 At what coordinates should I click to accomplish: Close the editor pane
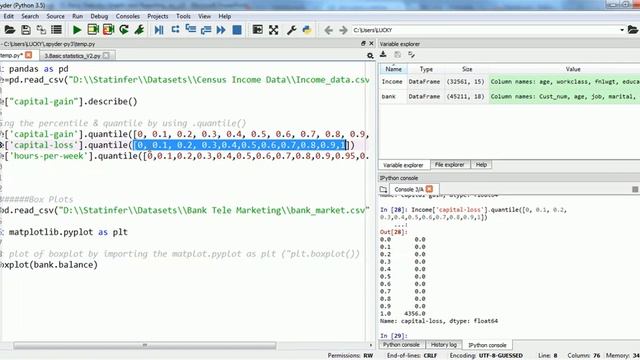tap(371, 43)
